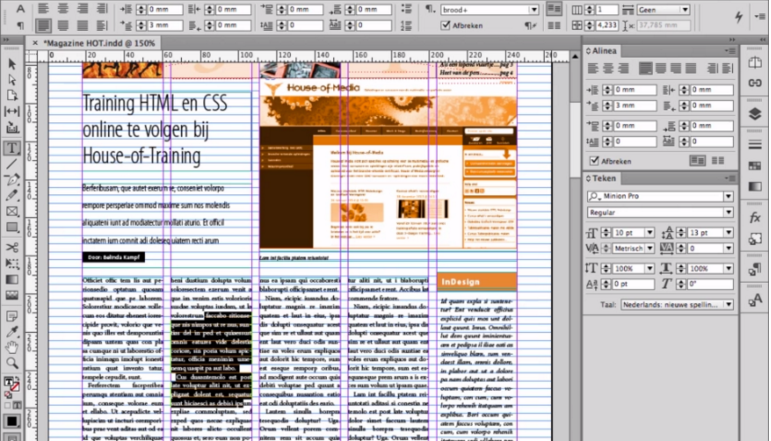The image size is (771, 441).
Task: Select the Hand tool
Action: point(12,348)
